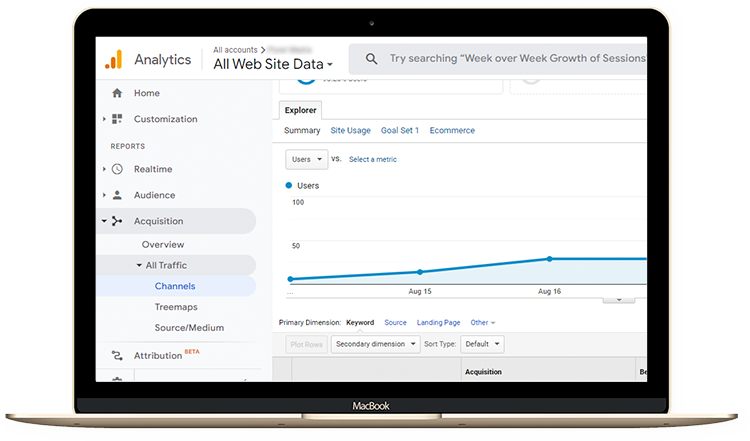Open the Treemaps report
This screenshot has width=750, height=441.
176,307
